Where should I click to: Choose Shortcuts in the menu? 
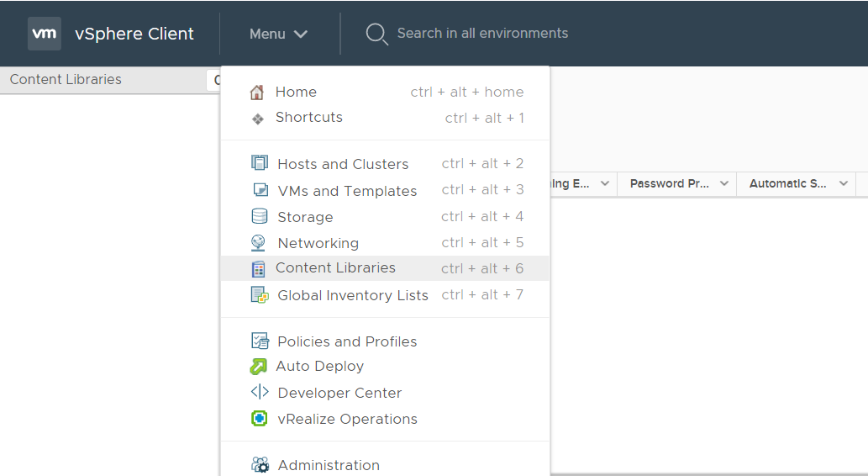pyautogui.click(x=308, y=118)
